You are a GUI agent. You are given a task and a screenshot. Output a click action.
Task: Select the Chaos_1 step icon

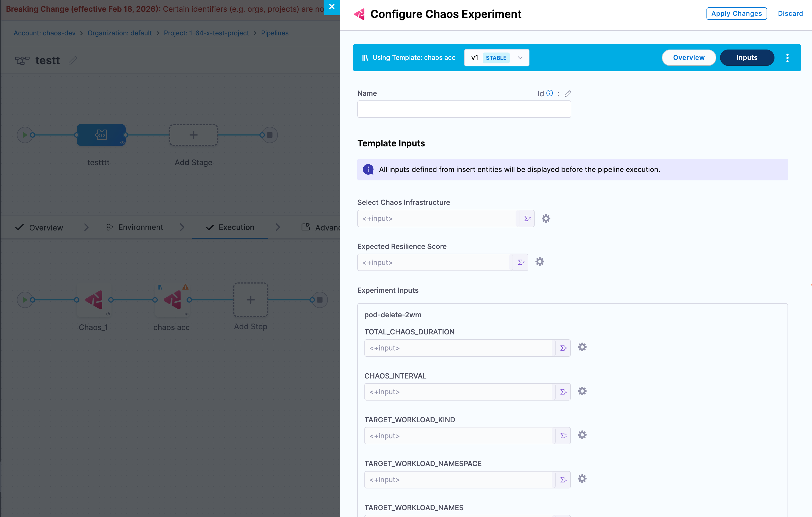pos(94,300)
